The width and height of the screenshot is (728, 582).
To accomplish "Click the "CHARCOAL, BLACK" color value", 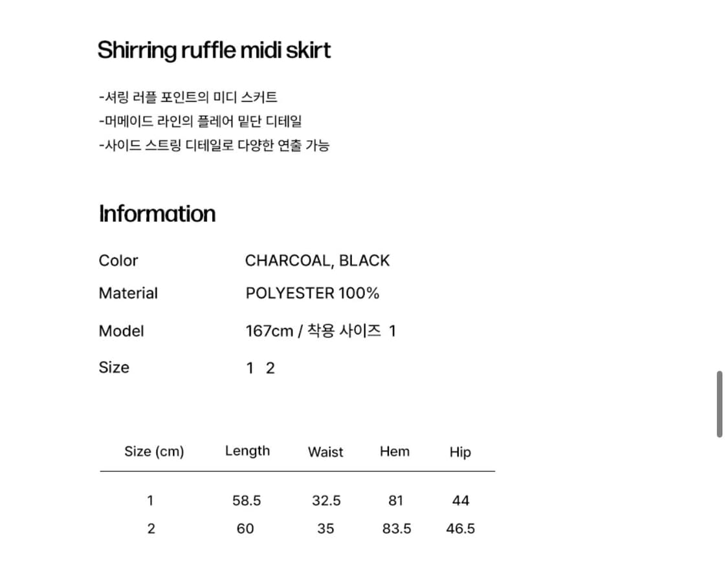I will click(x=317, y=261).
